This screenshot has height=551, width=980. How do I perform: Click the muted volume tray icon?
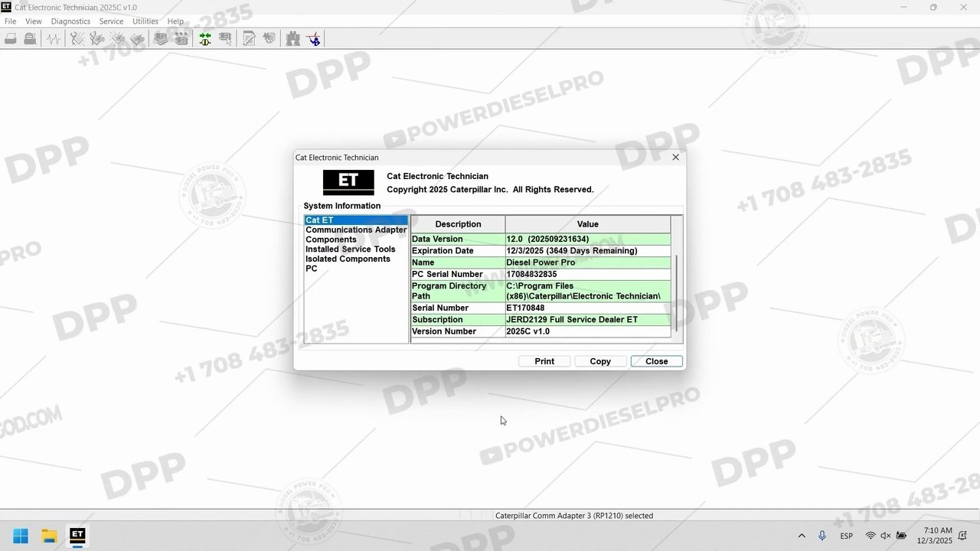coord(886,536)
